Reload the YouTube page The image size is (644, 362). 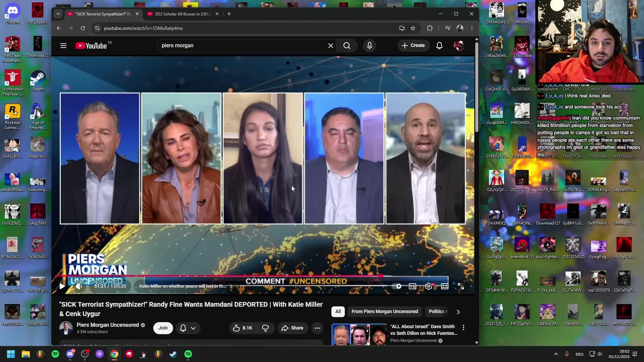coord(83,28)
